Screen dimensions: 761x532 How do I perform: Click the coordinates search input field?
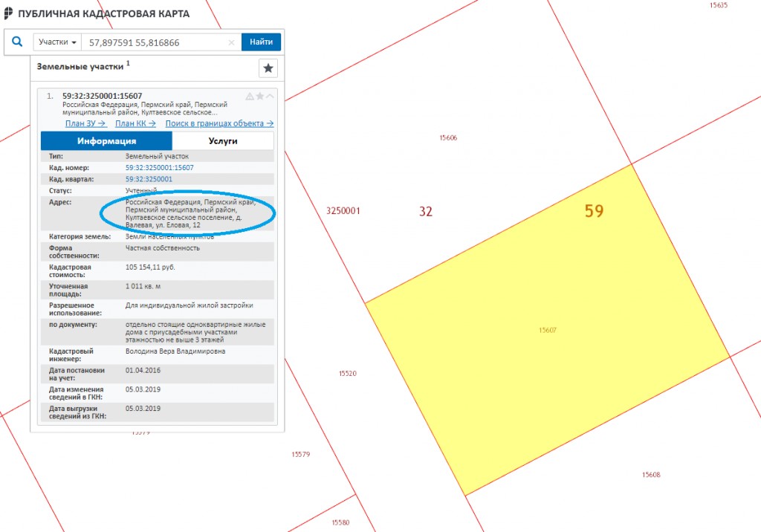156,42
